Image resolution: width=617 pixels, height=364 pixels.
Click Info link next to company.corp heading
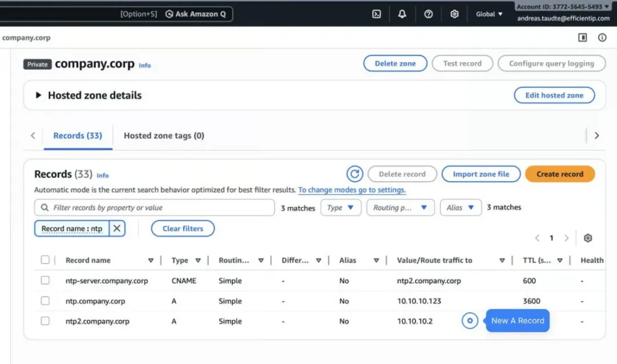pyautogui.click(x=145, y=65)
